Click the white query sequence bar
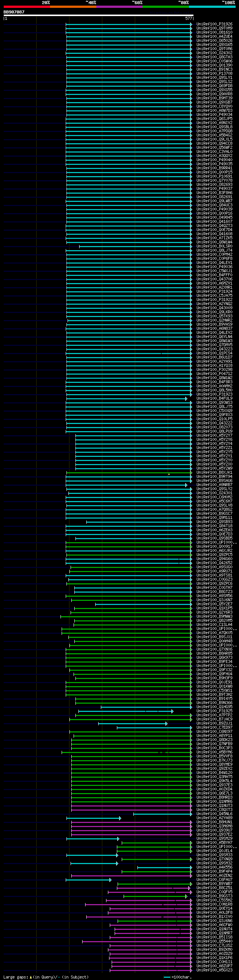239x980 pixels. tap(99, 16)
